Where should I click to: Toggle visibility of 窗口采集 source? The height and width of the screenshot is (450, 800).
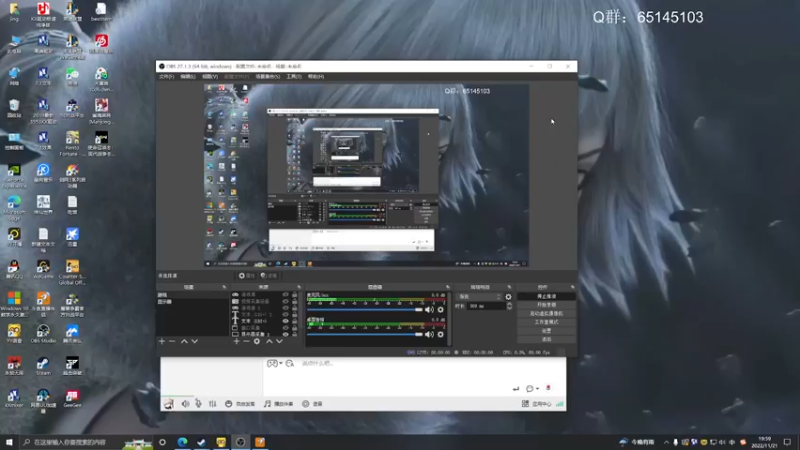click(x=286, y=328)
